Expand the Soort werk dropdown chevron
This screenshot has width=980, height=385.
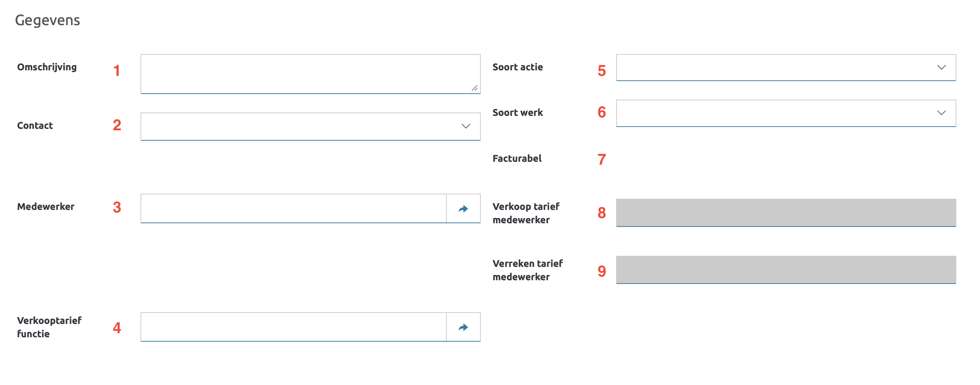point(941,113)
